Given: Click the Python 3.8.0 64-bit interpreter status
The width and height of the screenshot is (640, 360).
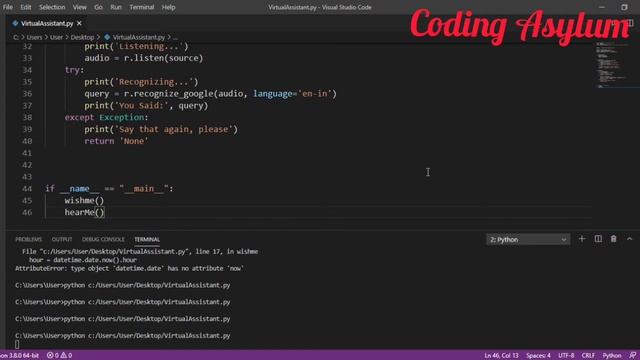Looking at the screenshot, I should click(20, 356).
